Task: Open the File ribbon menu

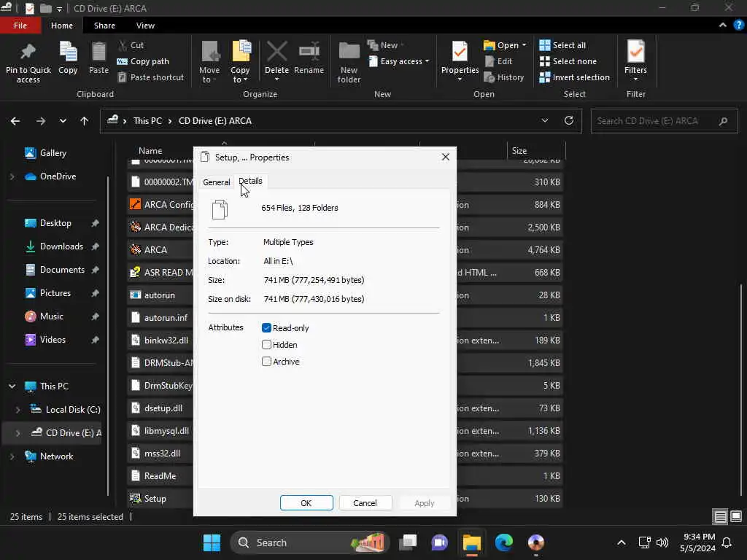Action: pyautogui.click(x=20, y=26)
